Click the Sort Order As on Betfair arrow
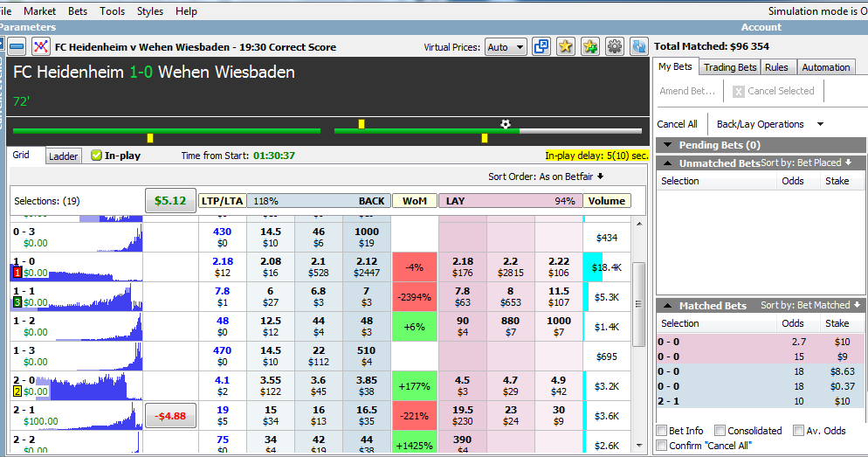Screen dimensions: 868x457 click(x=600, y=177)
